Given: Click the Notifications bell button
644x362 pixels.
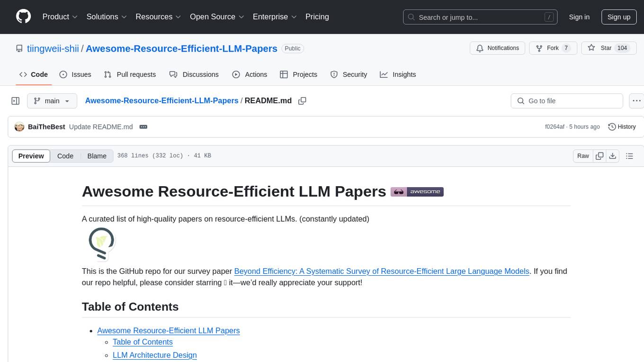Looking at the screenshot, I should tap(497, 48).
